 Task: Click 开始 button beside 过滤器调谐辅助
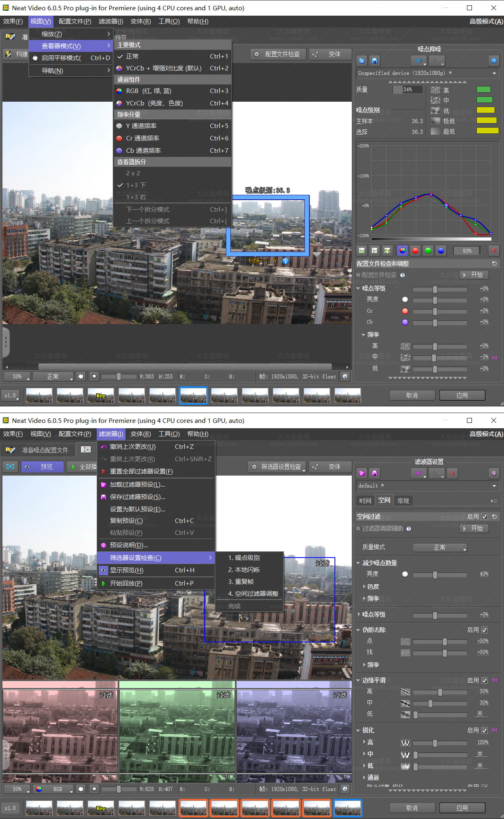pyautogui.click(x=474, y=528)
